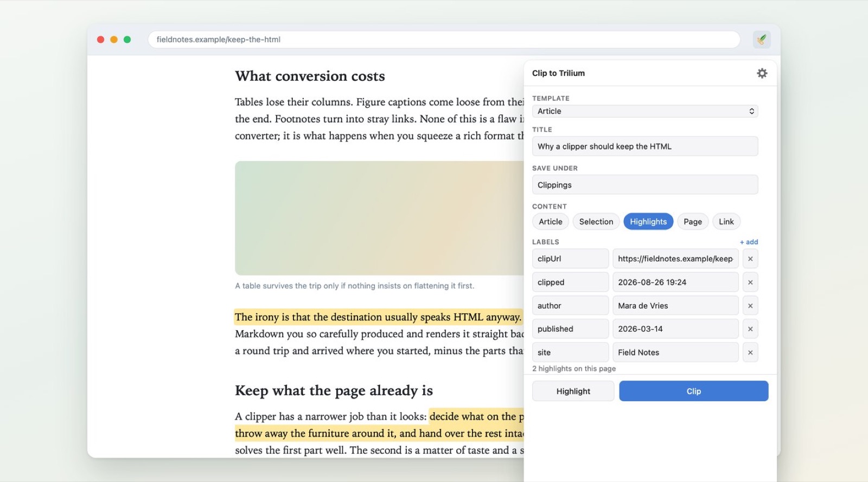Edit the author value Mara de Vries
The width and height of the screenshot is (868, 482).
675,306
